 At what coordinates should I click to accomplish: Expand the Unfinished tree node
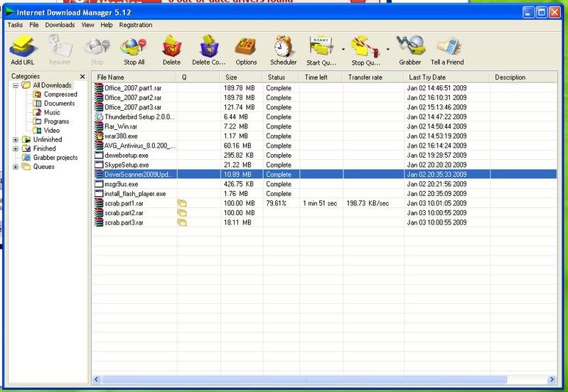16,139
